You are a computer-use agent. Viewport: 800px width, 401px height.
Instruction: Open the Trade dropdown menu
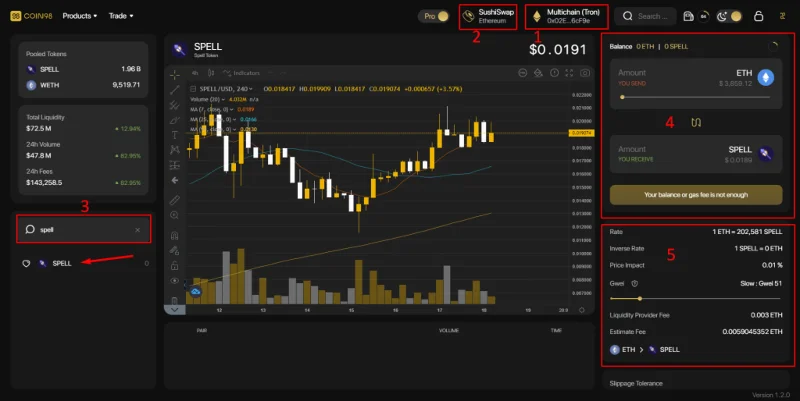pyautogui.click(x=121, y=16)
